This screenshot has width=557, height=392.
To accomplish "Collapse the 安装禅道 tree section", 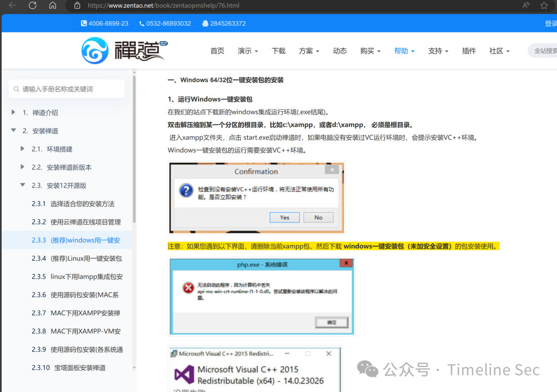I will (x=13, y=131).
